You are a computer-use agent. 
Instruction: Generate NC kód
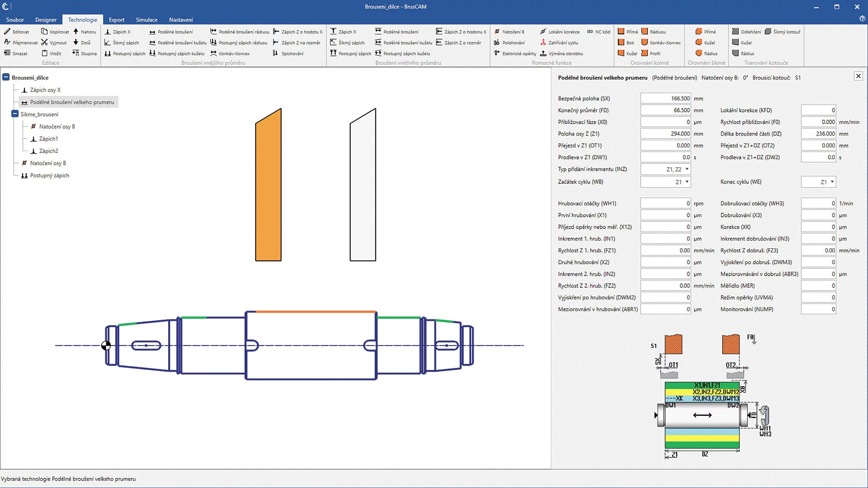(599, 31)
